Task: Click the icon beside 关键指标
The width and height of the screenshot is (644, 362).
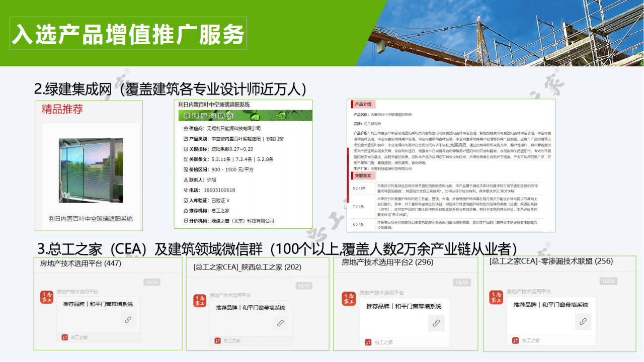Action: [x=185, y=149]
